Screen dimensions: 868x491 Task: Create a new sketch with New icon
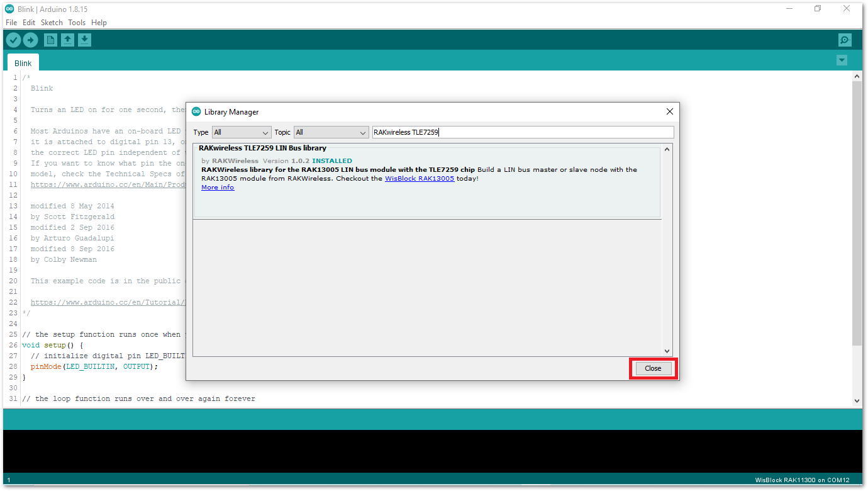click(50, 40)
